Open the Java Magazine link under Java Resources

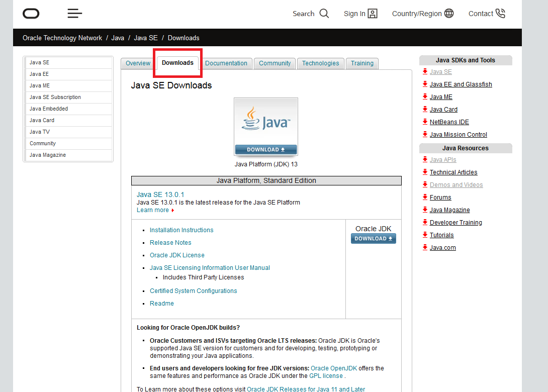pyautogui.click(x=450, y=210)
